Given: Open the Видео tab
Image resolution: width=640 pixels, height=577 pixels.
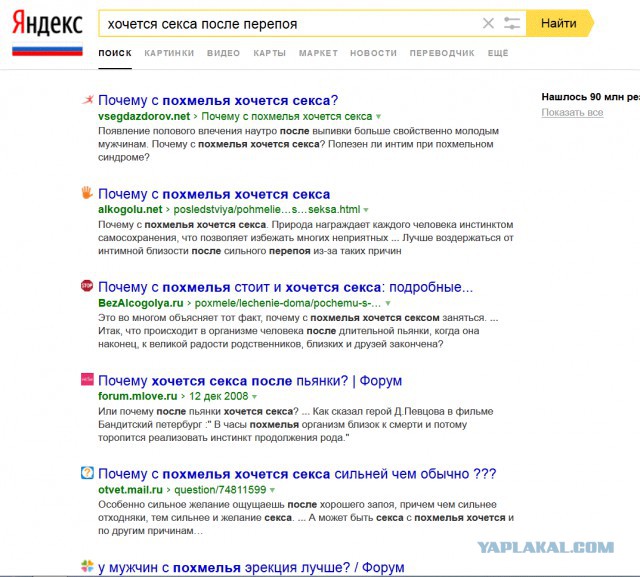Looking at the screenshot, I should click(x=223, y=53).
